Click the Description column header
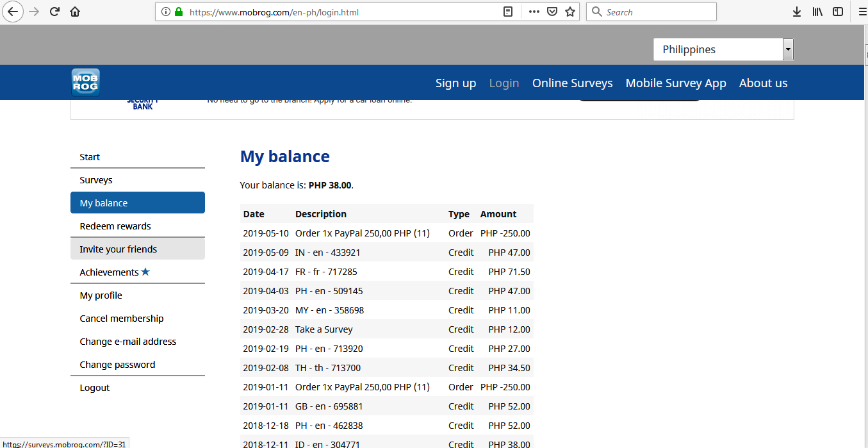The image size is (868, 448). pyautogui.click(x=321, y=214)
